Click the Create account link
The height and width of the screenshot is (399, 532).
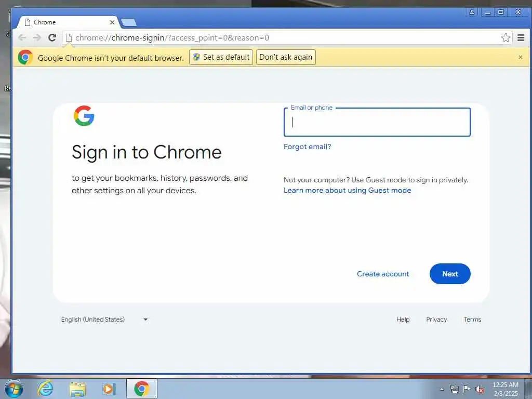(x=383, y=274)
